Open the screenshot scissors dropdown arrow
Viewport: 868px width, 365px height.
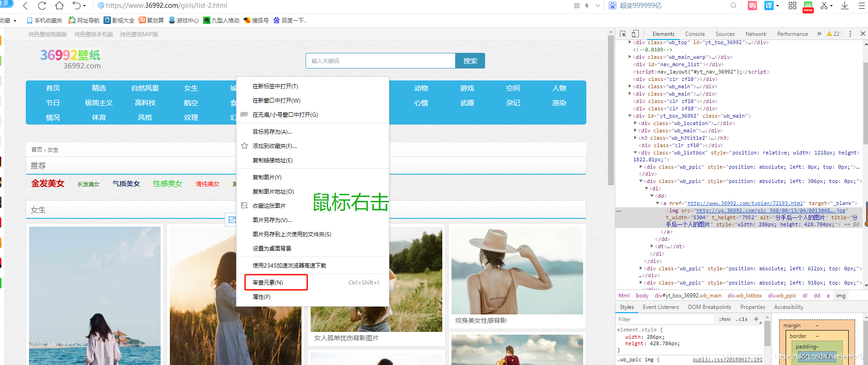(x=831, y=6)
